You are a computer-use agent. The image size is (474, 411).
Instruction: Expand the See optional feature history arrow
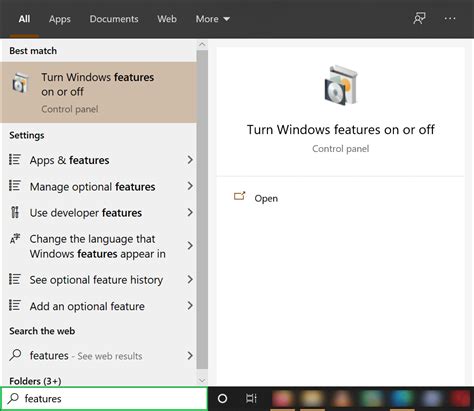point(190,279)
